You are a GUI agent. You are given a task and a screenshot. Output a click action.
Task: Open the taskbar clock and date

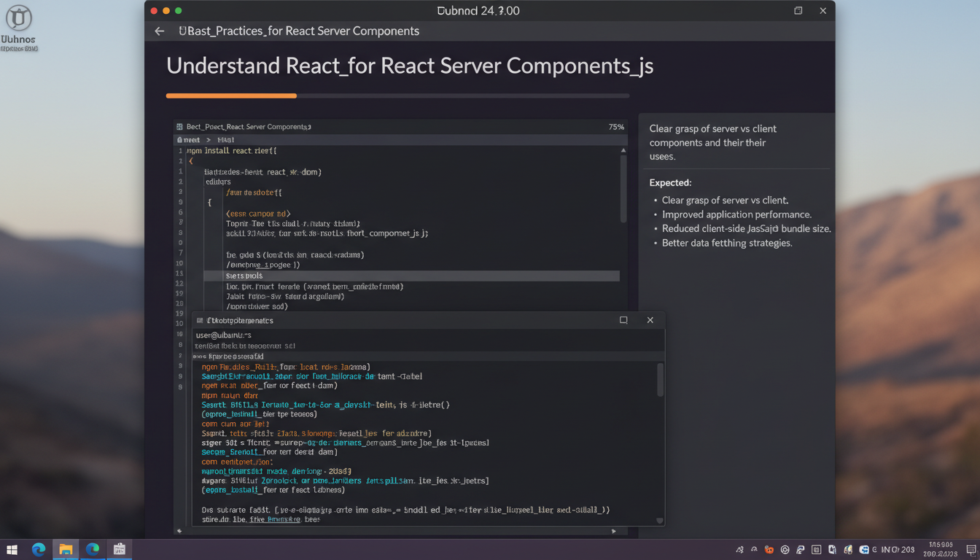pyautogui.click(x=940, y=550)
